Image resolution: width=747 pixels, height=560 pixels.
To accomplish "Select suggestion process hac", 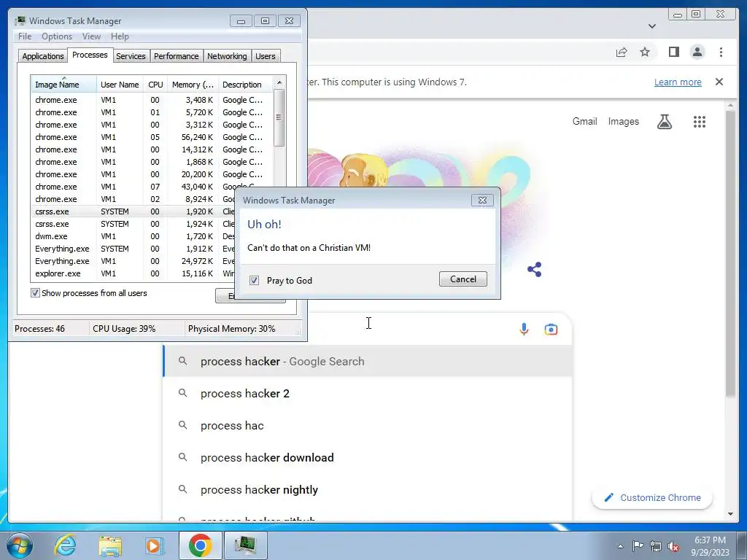I will click(368, 425).
